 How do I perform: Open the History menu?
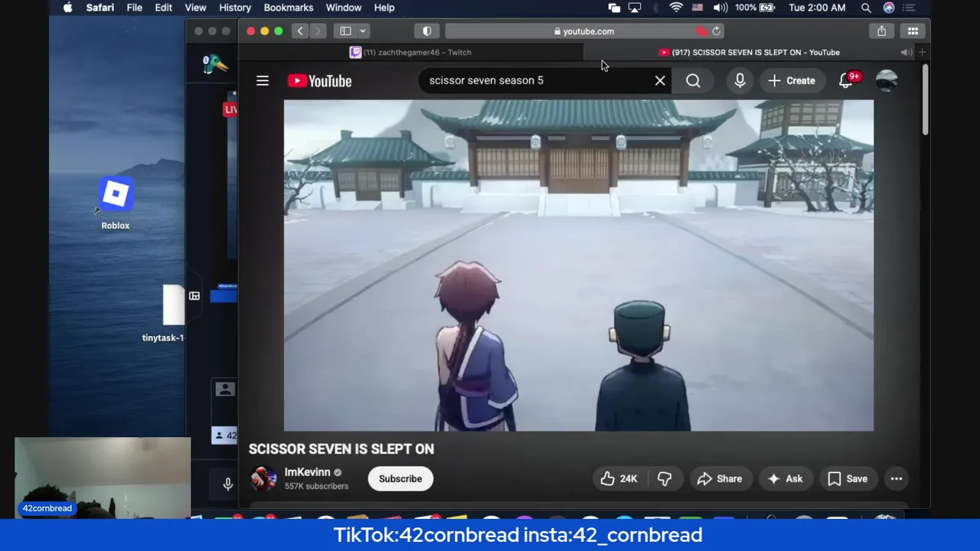[x=235, y=8]
